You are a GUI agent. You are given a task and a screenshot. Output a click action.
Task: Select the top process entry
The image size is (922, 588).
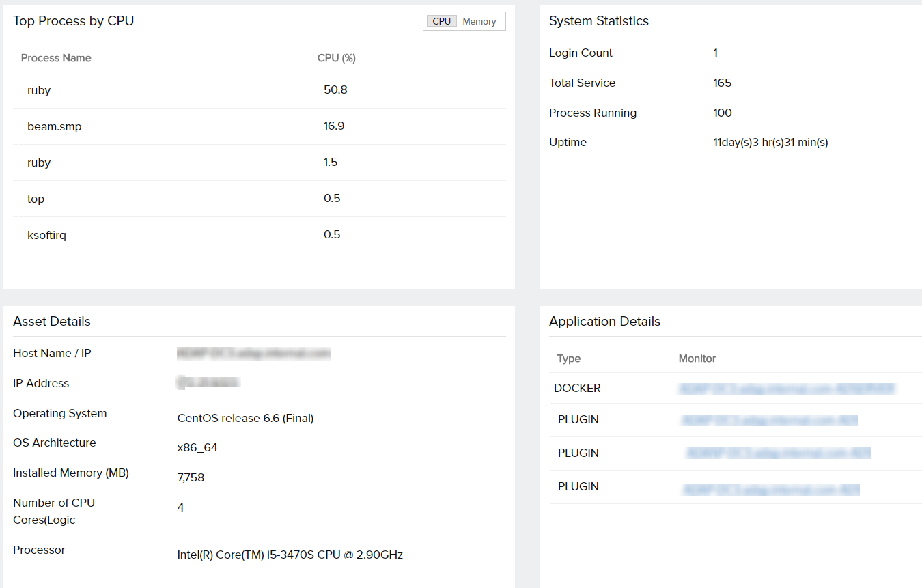(36, 198)
